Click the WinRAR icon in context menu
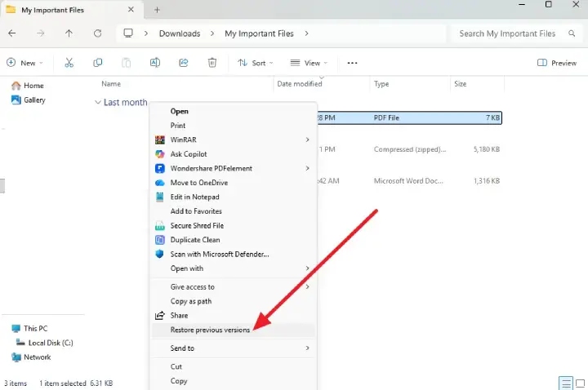Viewport: 588px width, 390px height. [160, 140]
